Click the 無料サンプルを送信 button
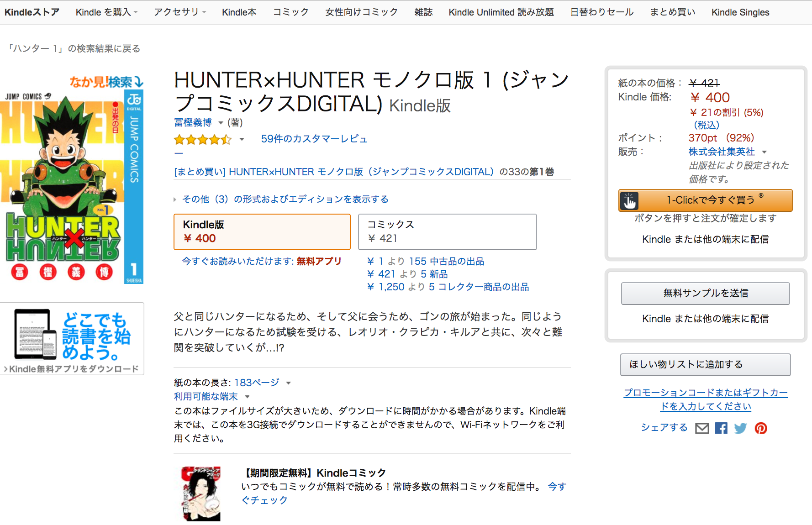812x525 pixels. [x=706, y=293]
